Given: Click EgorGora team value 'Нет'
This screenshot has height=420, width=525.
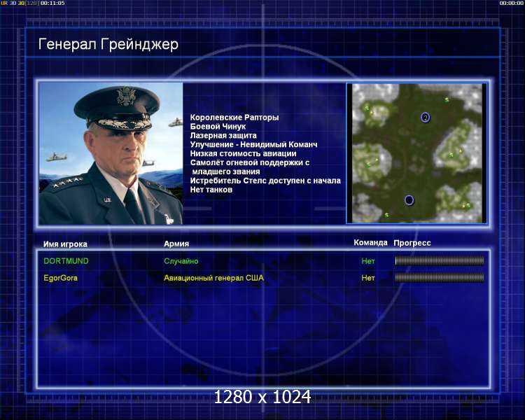Looking at the screenshot, I should [x=368, y=278].
